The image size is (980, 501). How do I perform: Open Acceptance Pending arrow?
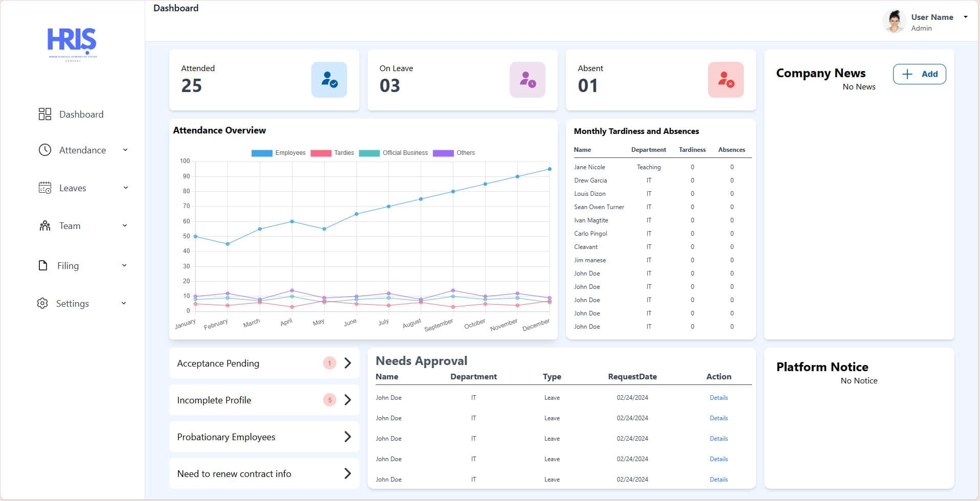pyautogui.click(x=348, y=363)
